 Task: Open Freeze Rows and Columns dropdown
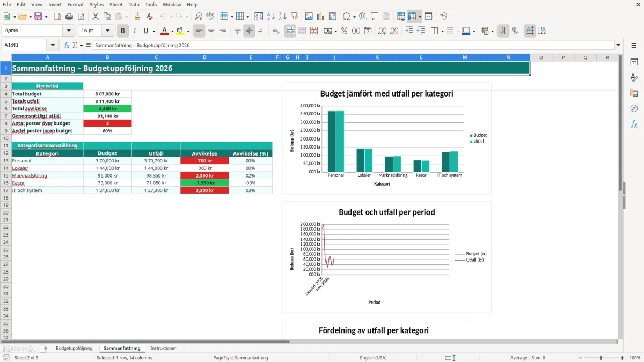click(x=420, y=17)
